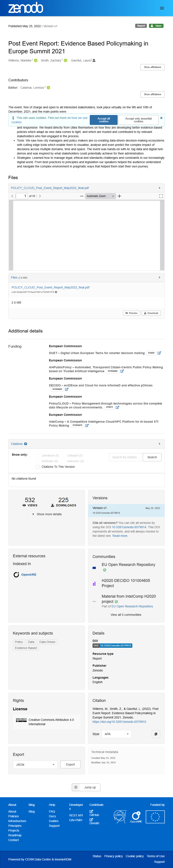Click the person icon next to Gavrilut, Laura

pos(94,60)
